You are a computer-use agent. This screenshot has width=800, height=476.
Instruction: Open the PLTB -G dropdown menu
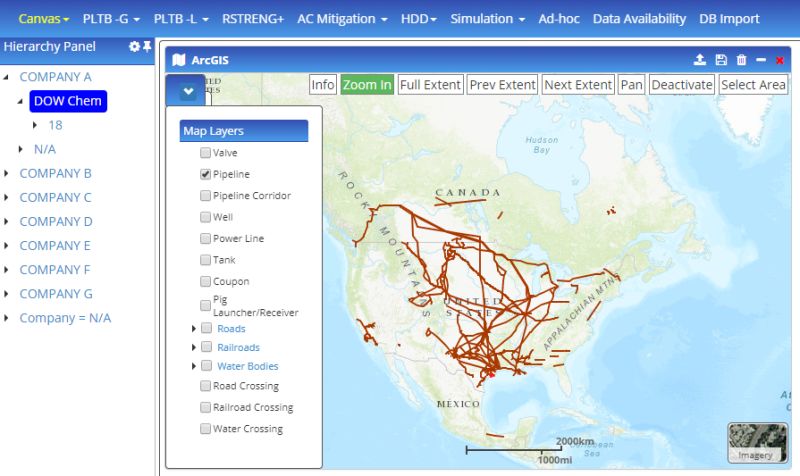(111, 19)
